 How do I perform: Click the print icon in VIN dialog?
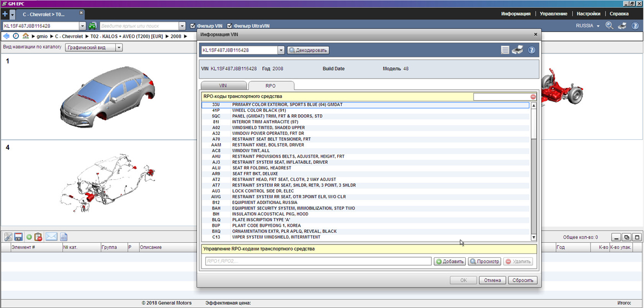[518, 50]
